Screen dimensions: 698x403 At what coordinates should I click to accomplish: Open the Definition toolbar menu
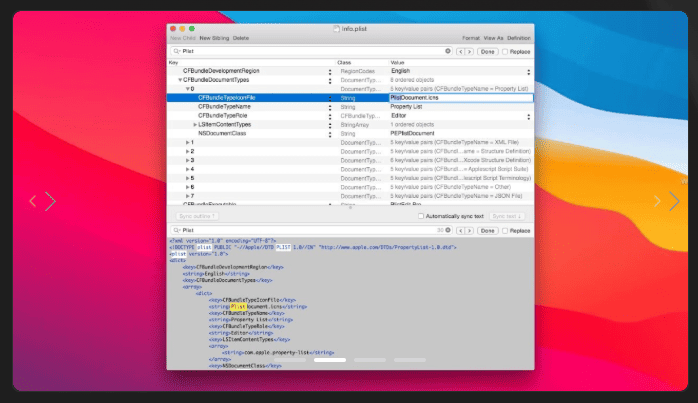pyautogui.click(x=519, y=38)
